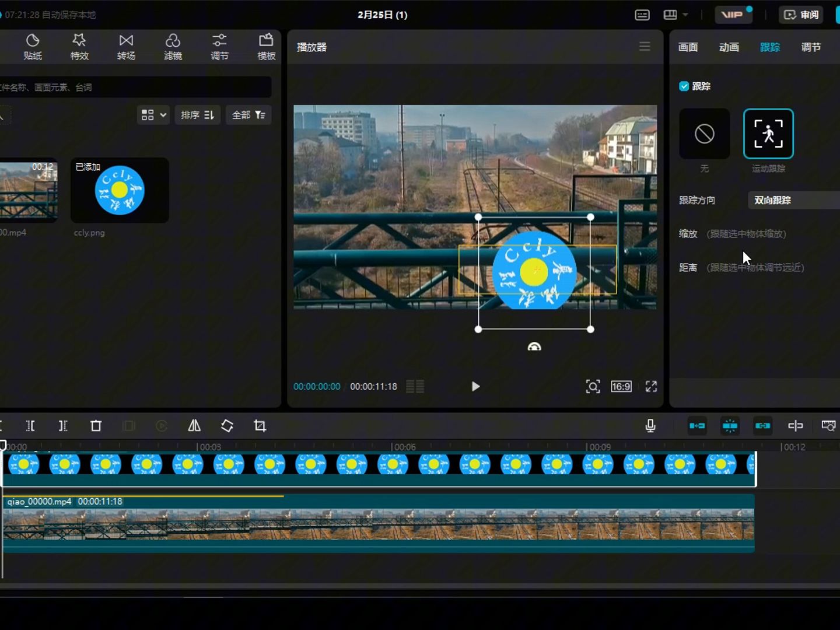The height and width of the screenshot is (630, 840).
Task: Toggle the auto snap icon
Action: click(730, 426)
